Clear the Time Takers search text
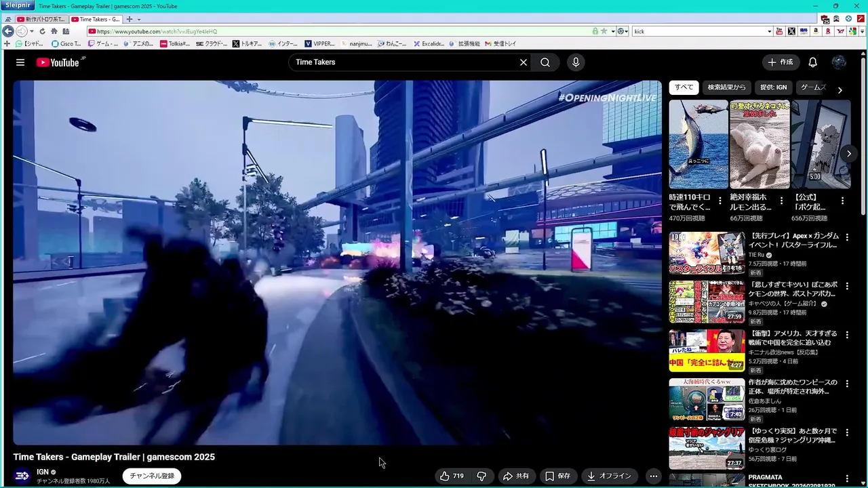Screen dimensions: 868x488 [x=524, y=62]
